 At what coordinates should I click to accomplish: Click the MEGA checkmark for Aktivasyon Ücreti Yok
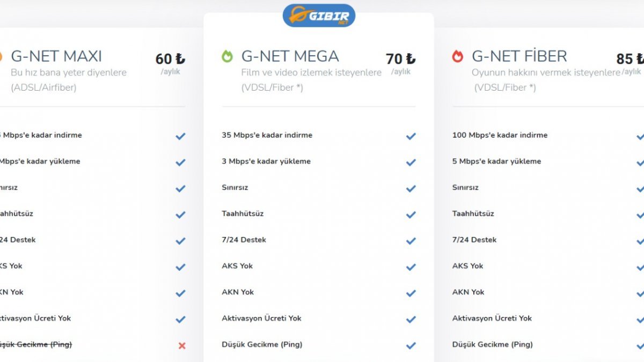[411, 319]
